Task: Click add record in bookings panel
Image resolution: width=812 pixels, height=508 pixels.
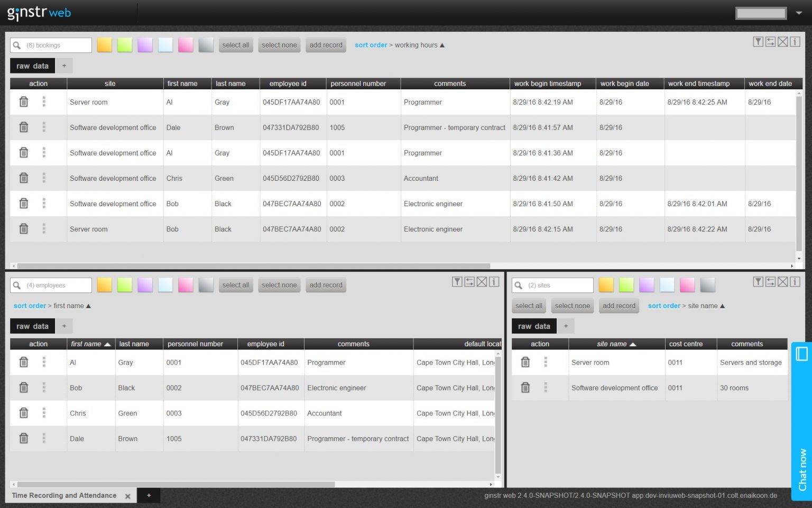Action: point(326,45)
